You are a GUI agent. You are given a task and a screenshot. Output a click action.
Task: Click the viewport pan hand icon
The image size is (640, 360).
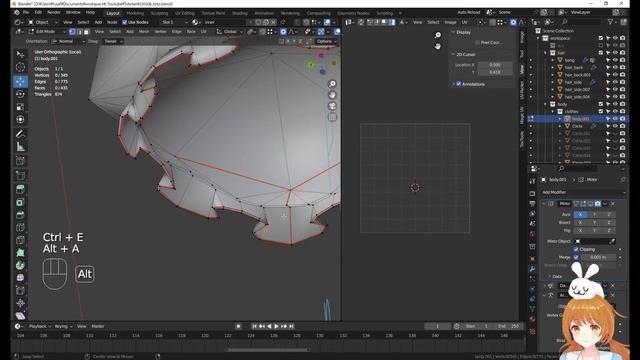[332, 95]
